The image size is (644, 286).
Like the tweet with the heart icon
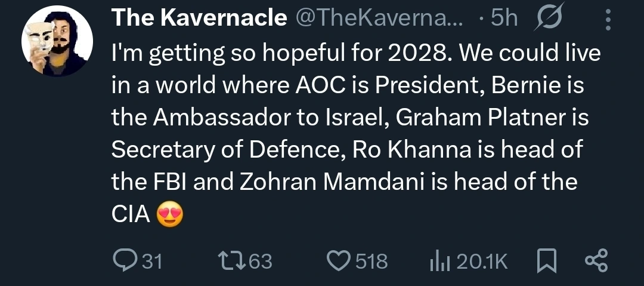coord(339,260)
